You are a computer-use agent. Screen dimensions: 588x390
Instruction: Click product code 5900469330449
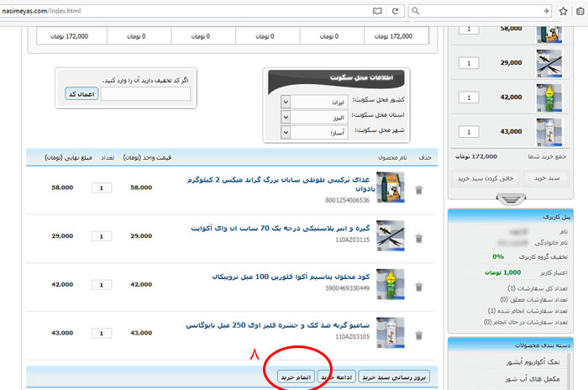click(x=347, y=288)
